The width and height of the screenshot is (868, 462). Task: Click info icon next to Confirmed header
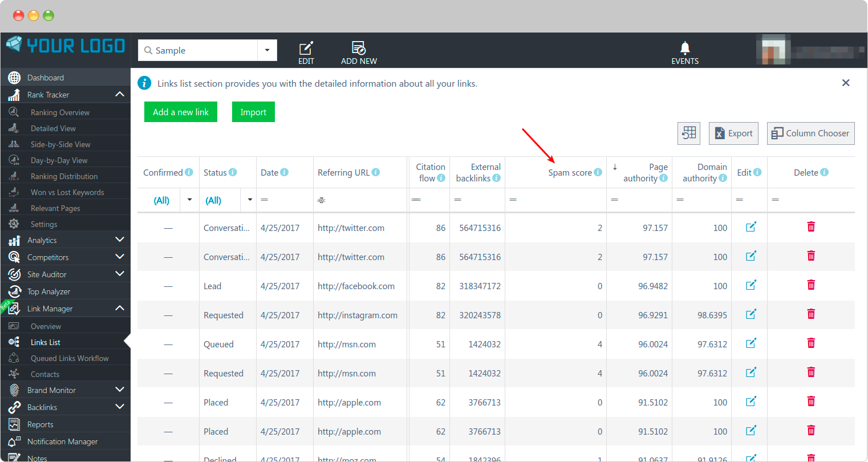pyautogui.click(x=189, y=172)
